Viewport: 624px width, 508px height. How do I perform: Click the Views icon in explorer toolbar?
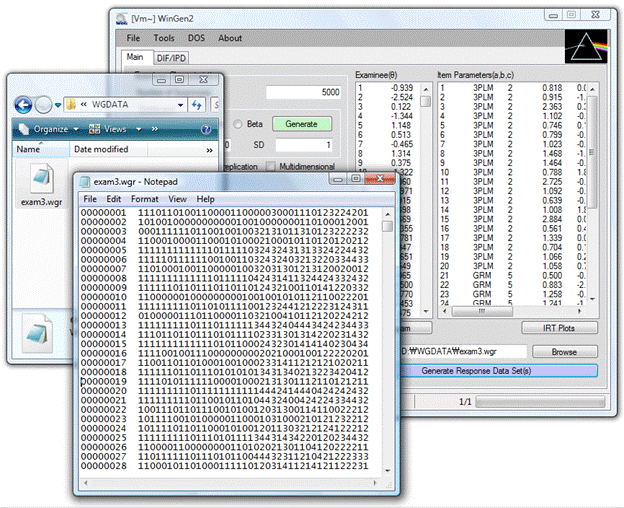(94, 129)
